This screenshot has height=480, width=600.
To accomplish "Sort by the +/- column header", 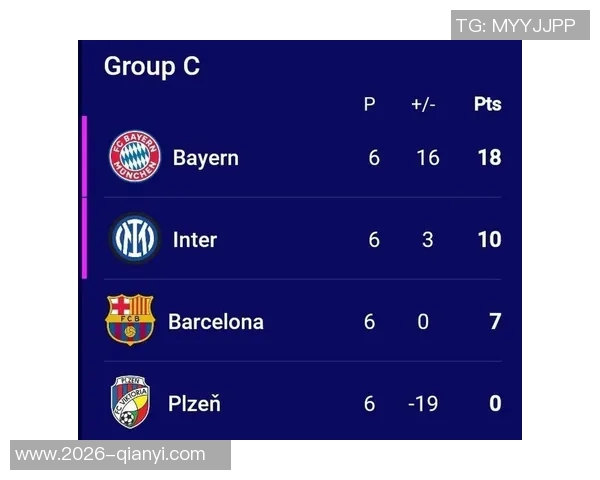I will tap(423, 104).
